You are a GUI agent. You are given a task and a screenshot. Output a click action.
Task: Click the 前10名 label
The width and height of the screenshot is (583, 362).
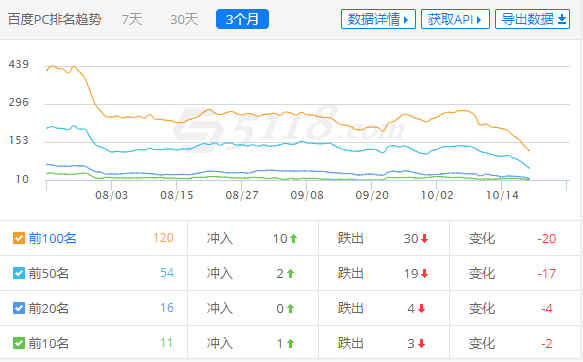pyautogui.click(x=49, y=343)
